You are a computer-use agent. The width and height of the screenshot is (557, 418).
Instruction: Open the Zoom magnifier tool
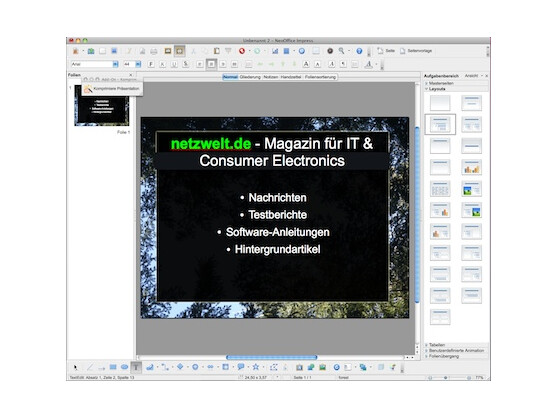point(341,51)
